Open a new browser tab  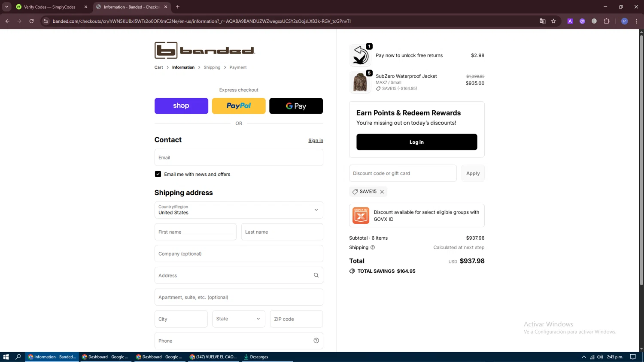(178, 7)
